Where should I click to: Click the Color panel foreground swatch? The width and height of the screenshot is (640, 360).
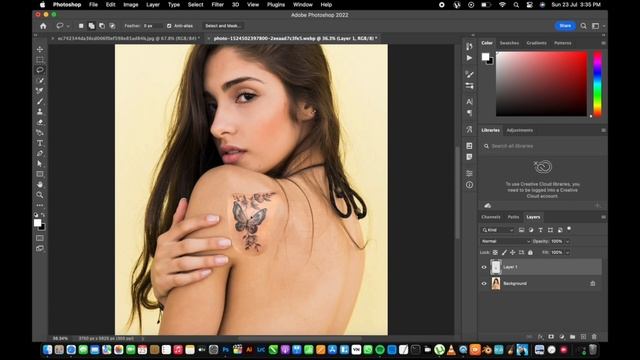pyautogui.click(x=485, y=57)
